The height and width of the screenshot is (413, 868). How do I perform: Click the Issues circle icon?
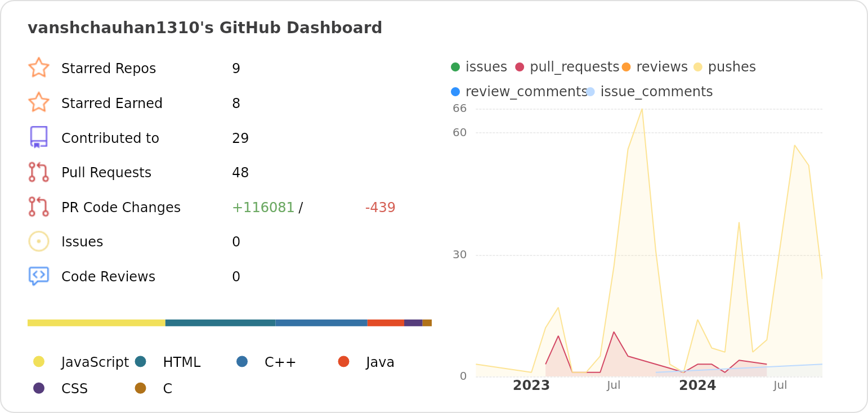(39, 241)
